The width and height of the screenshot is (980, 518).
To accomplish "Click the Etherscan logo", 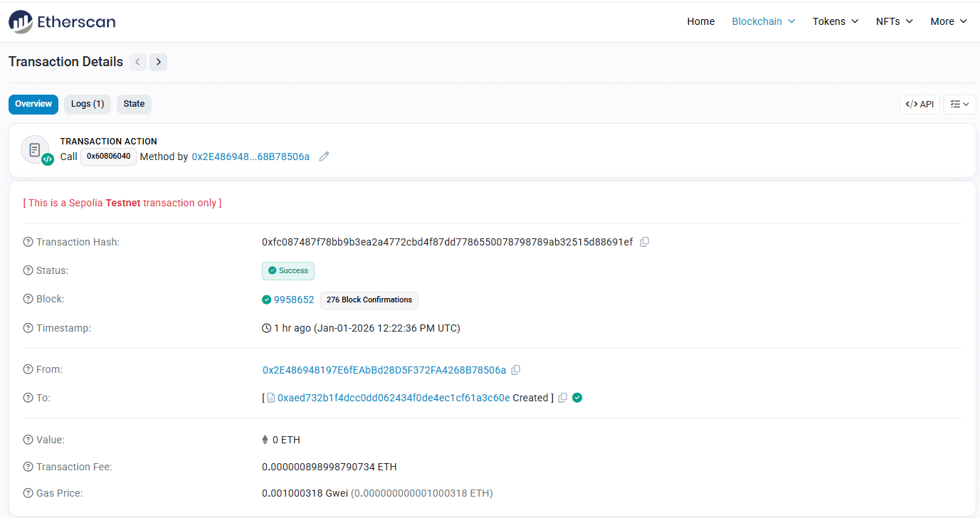I will point(62,22).
